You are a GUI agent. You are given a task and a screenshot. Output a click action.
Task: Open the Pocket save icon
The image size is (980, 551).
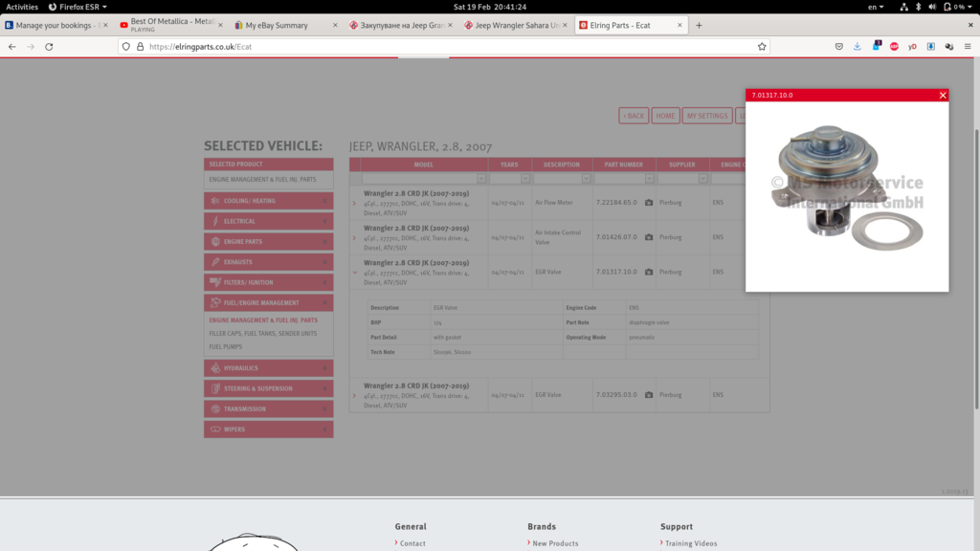point(838,46)
